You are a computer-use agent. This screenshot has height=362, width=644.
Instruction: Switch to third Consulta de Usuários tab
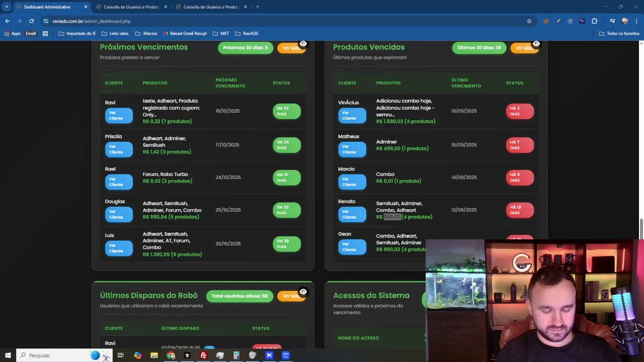211,7
